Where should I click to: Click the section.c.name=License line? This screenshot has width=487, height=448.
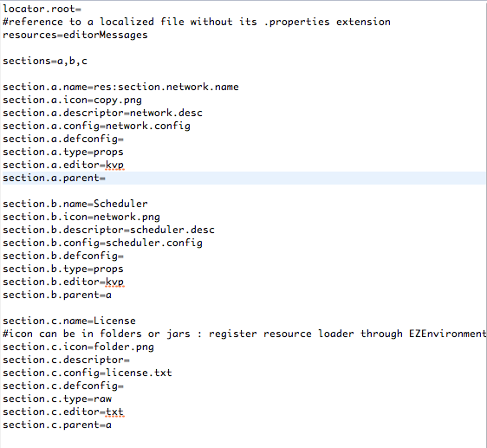[x=69, y=321]
